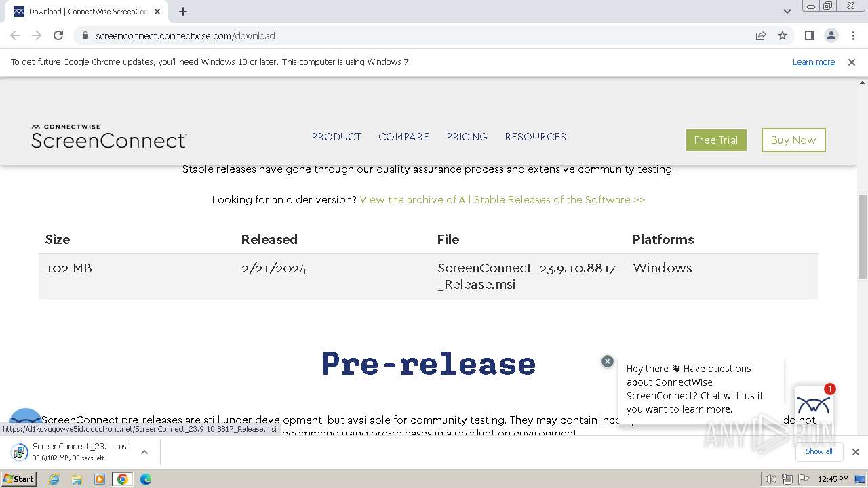Click the File column header
Screen dimensions: 868x488
point(448,239)
